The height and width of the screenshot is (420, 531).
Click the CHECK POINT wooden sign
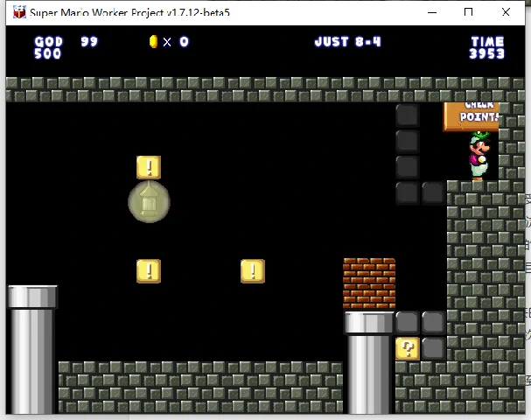pos(471,116)
